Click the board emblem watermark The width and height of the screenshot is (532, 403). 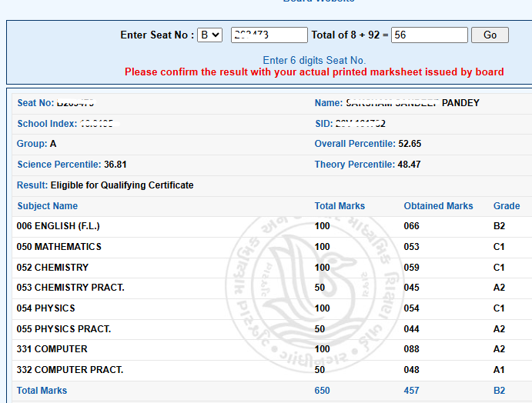click(315, 293)
